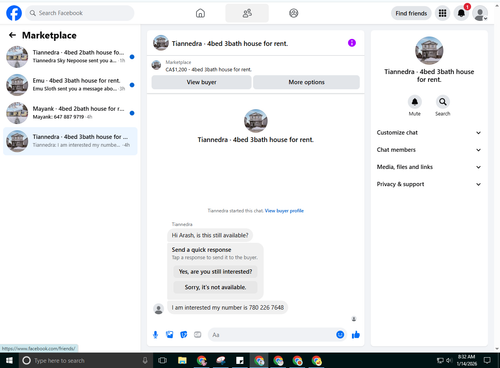Image resolution: width=500 pixels, height=368 pixels.
Task: Click the voice clip microphone icon
Action: (x=155, y=335)
